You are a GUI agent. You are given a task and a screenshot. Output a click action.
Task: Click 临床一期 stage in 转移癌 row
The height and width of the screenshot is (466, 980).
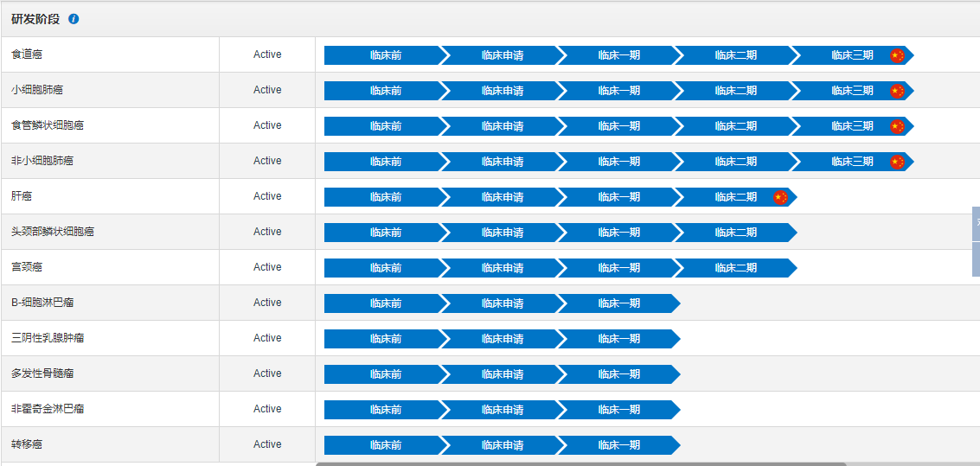pos(618,445)
